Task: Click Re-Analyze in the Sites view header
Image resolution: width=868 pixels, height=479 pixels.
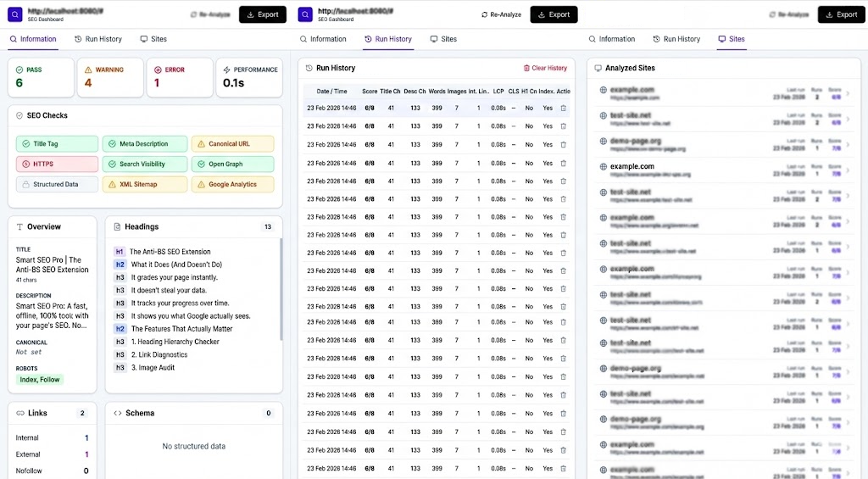Action: [x=789, y=15]
